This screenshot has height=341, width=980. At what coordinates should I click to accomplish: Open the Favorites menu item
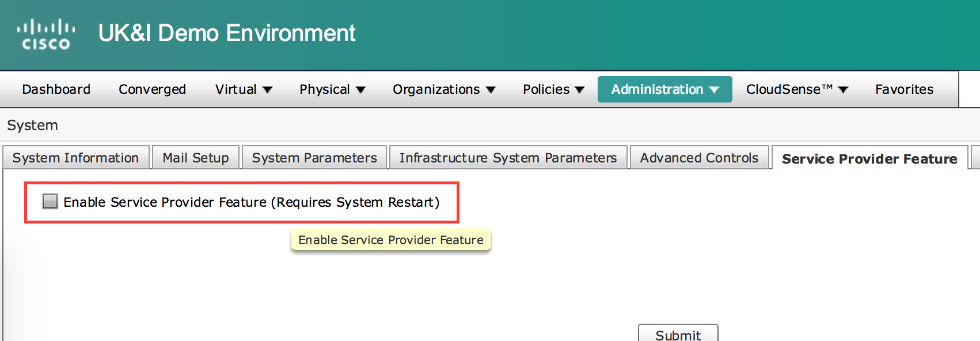click(x=904, y=89)
